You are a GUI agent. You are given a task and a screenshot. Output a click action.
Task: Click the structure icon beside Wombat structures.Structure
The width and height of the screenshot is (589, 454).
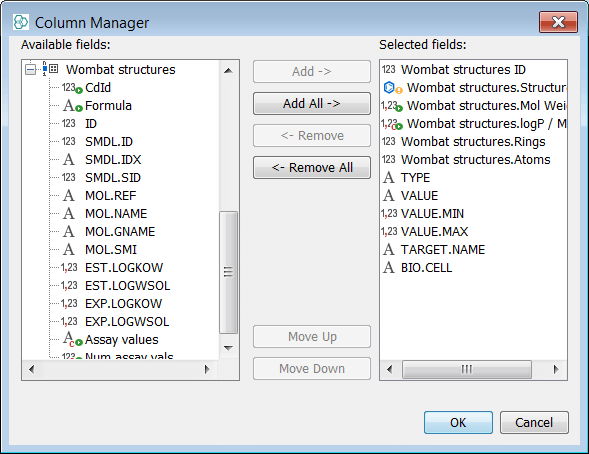[x=393, y=88]
